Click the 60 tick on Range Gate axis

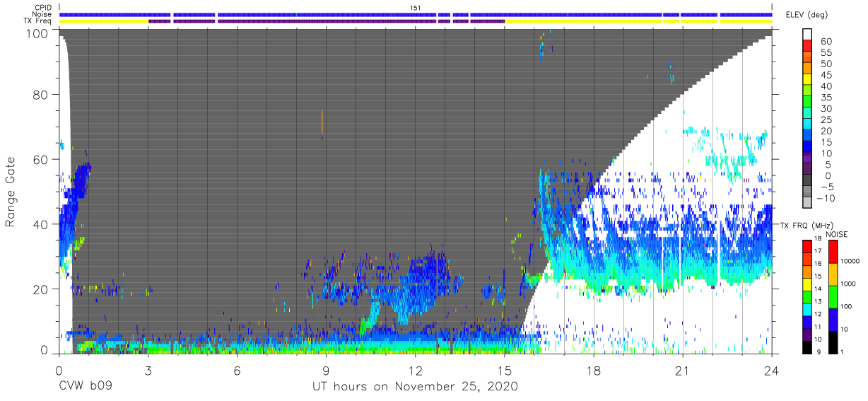pyautogui.click(x=42, y=159)
